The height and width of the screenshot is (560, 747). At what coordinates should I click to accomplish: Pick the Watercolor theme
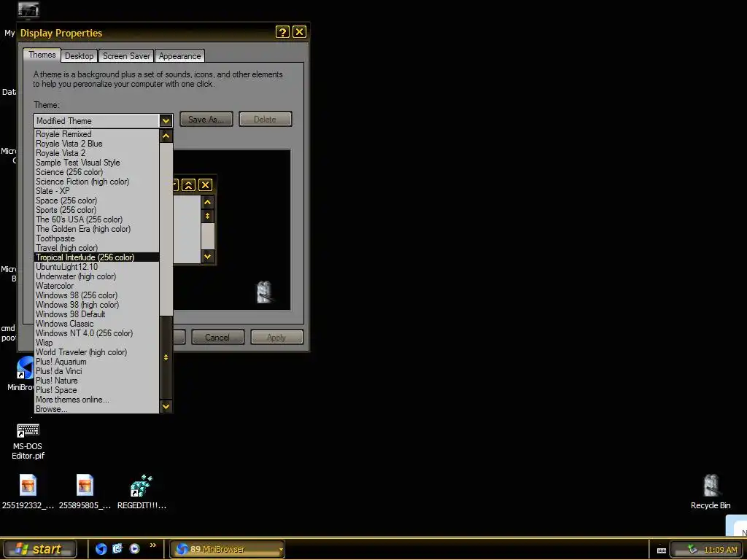point(97,286)
